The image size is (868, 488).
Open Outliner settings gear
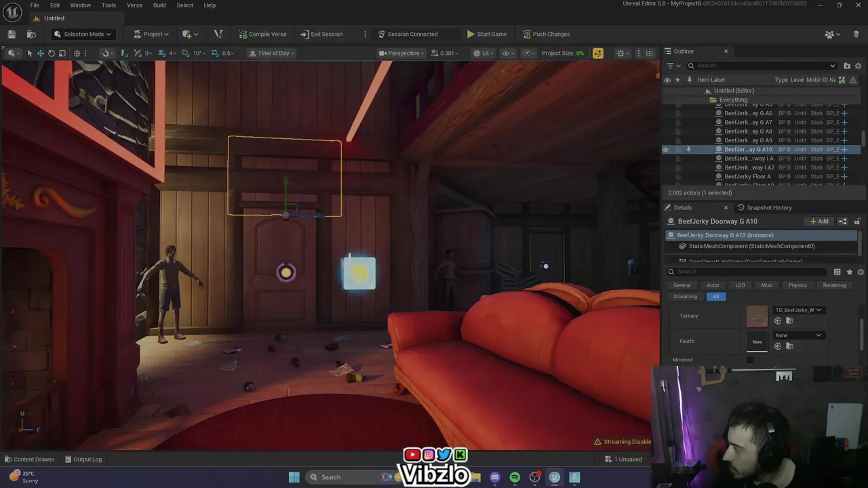858,66
